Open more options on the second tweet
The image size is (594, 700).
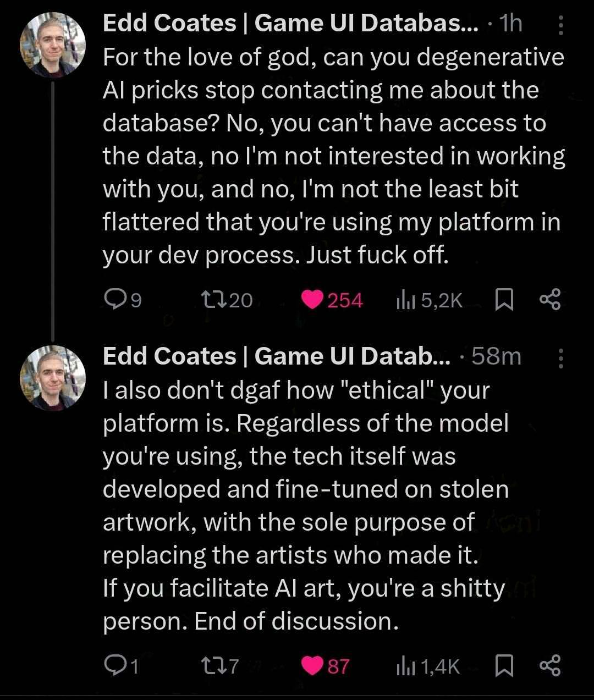click(x=560, y=358)
